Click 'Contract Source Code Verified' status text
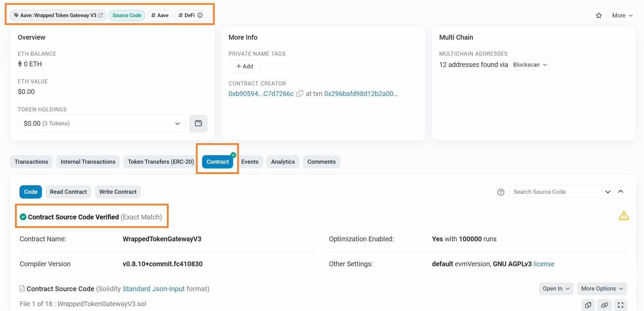The image size is (644, 311). pyautogui.click(x=73, y=217)
